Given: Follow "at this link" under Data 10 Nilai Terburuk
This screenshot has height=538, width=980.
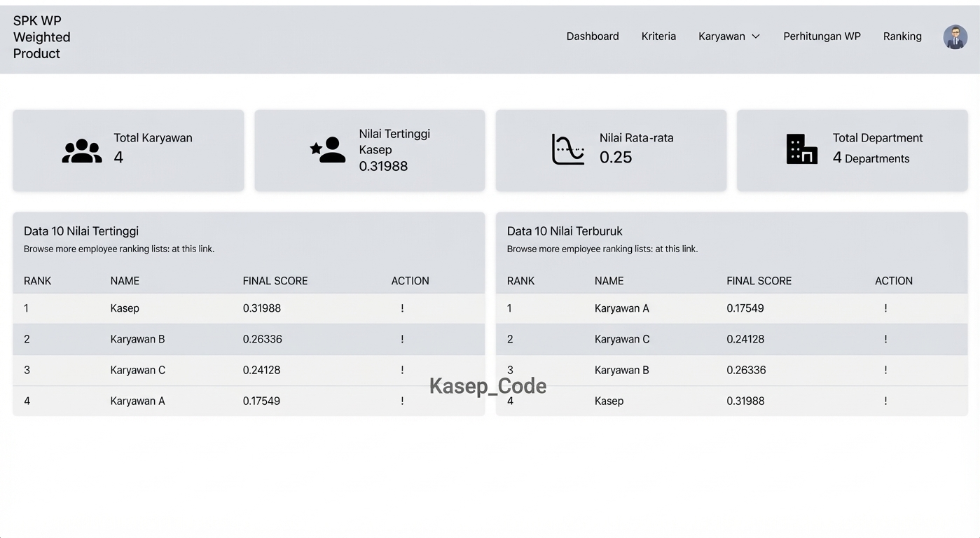Looking at the screenshot, I should pos(677,249).
